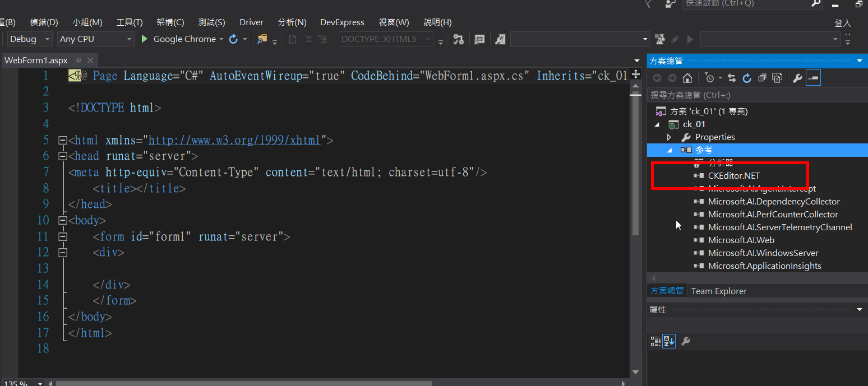
Task: Click the 搜尋方案總管 search field
Action: 757,95
